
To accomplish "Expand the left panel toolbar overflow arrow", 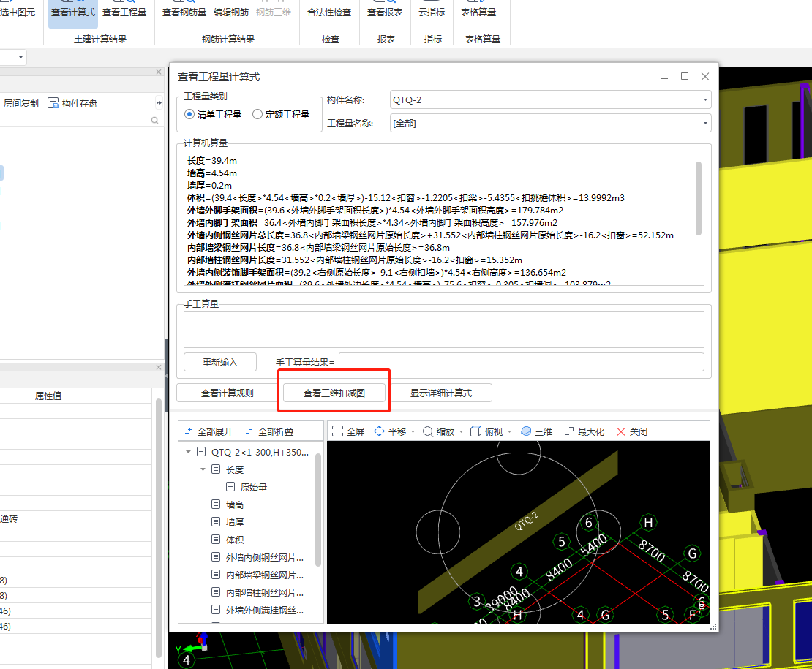I will [159, 103].
